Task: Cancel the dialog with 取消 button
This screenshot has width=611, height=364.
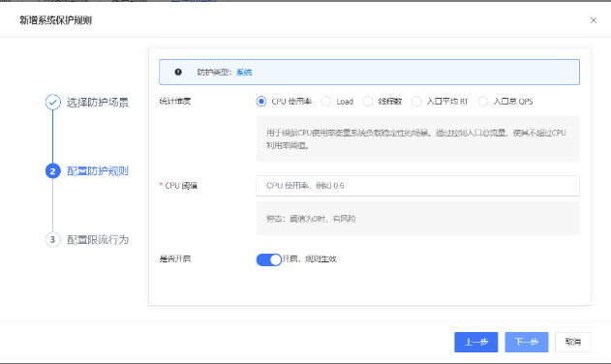Action: (573, 342)
